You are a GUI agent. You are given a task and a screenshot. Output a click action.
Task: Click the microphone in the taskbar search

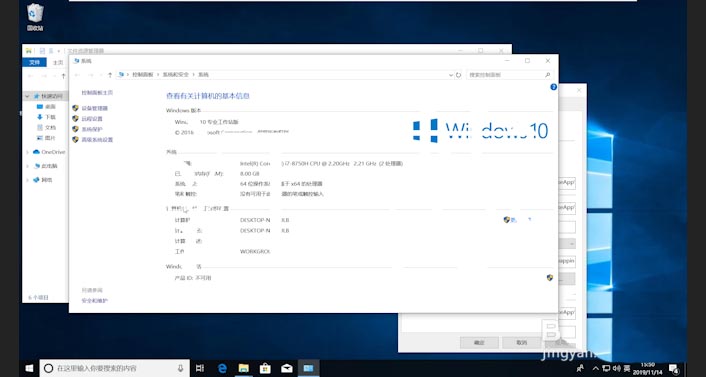tap(181, 368)
